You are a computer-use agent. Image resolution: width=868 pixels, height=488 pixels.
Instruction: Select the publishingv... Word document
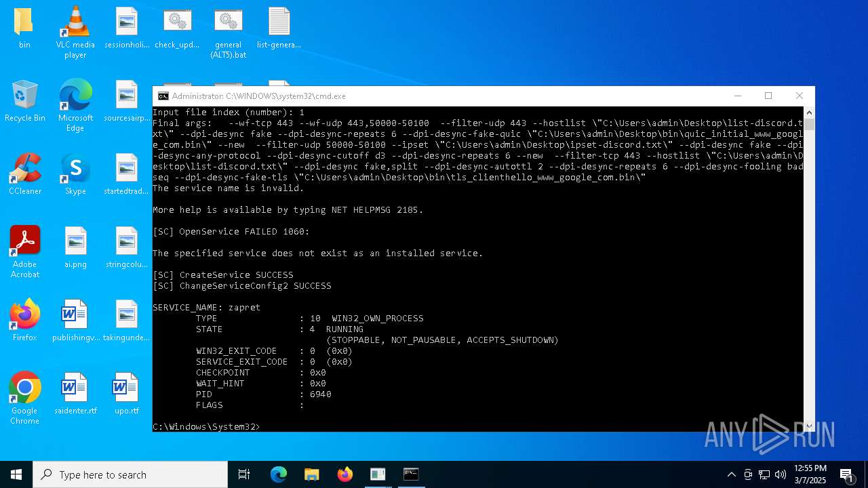pos(75,321)
